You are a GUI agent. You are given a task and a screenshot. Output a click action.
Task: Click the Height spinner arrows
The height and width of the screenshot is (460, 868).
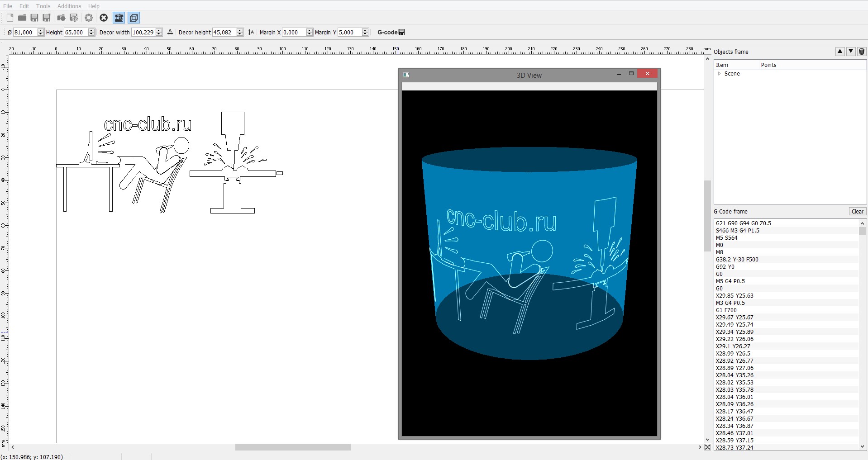(91, 32)
